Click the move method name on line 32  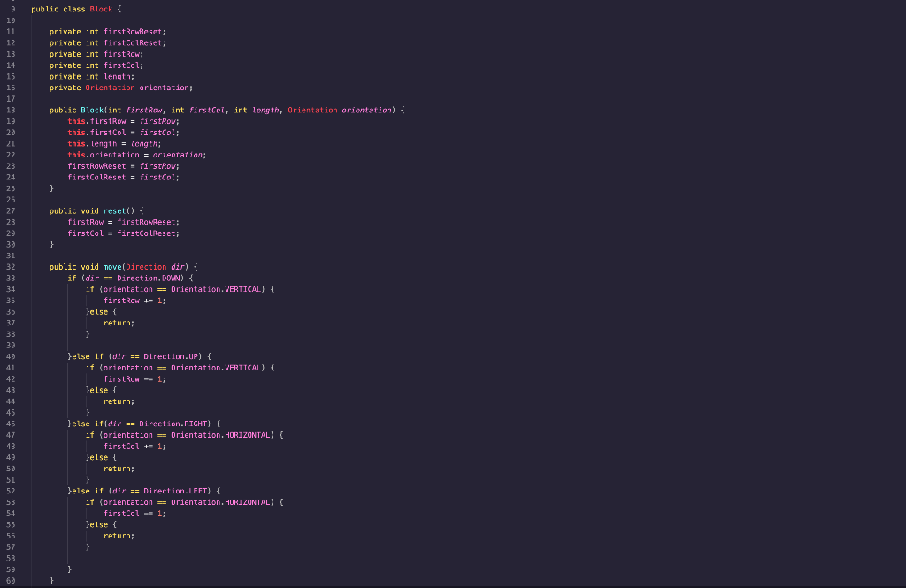pyautogui.click(x=112, y=266)
